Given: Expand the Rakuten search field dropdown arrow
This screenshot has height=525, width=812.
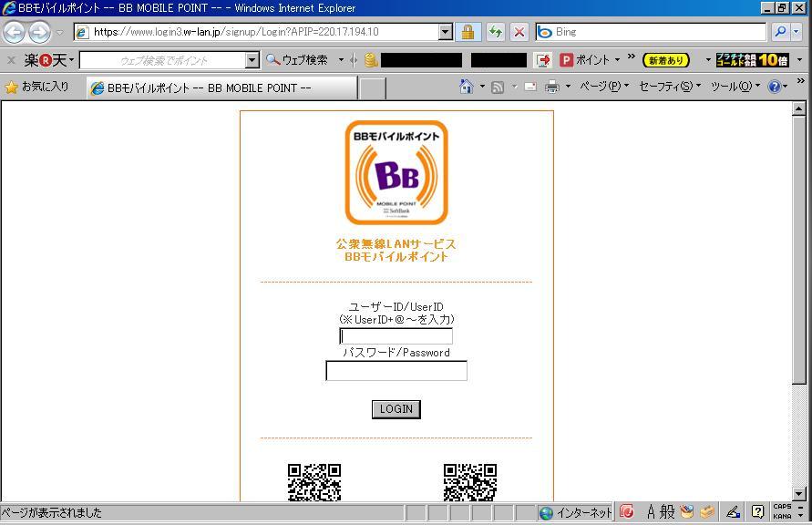Looking at the screenshot, I should coord(252,60).
